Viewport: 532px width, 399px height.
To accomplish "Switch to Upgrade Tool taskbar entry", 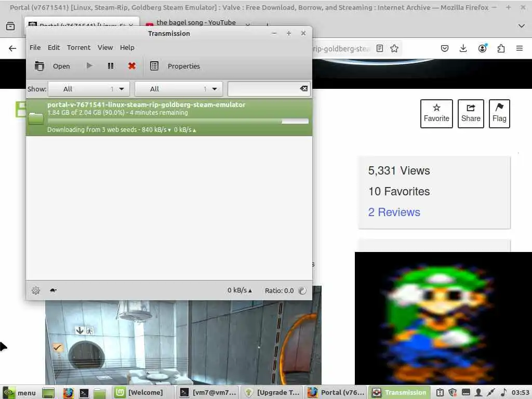I will pyautogui.click(x=272, y=393).
